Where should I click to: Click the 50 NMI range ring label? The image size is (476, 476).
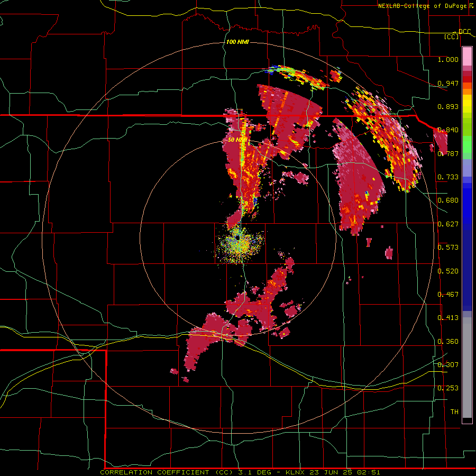click(x=238, y=140)
